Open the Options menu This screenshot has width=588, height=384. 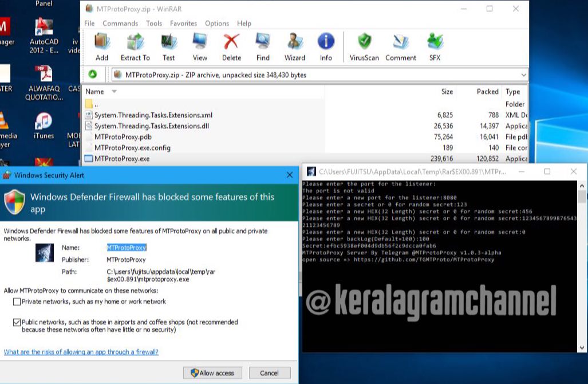click(x=217, y=23)
